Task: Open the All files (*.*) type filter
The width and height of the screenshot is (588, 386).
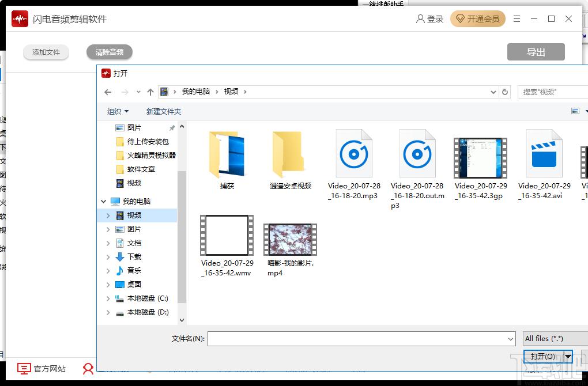Action: coord(555,338)
